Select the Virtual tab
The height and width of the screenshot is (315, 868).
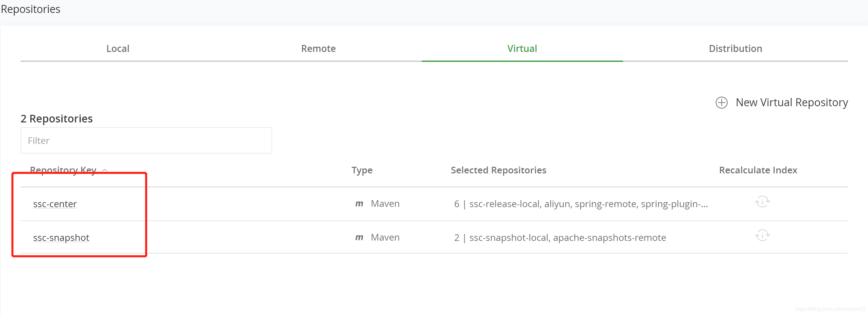(522, 49)
